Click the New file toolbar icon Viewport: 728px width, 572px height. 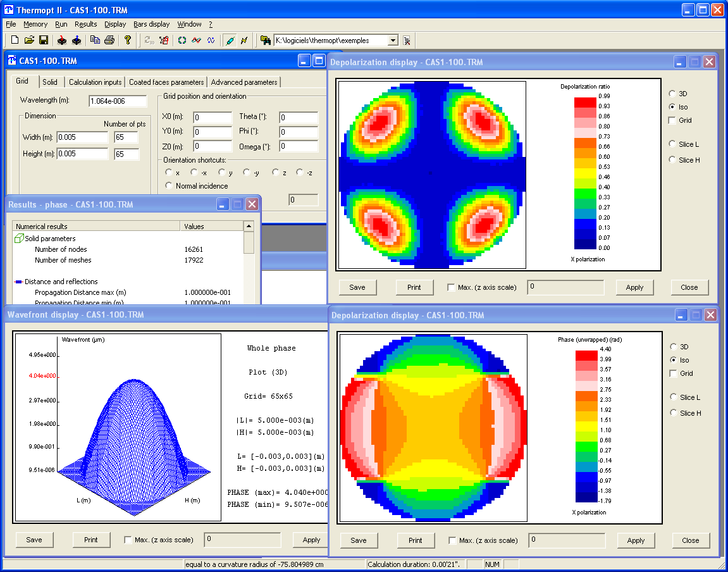pos(15,40)
